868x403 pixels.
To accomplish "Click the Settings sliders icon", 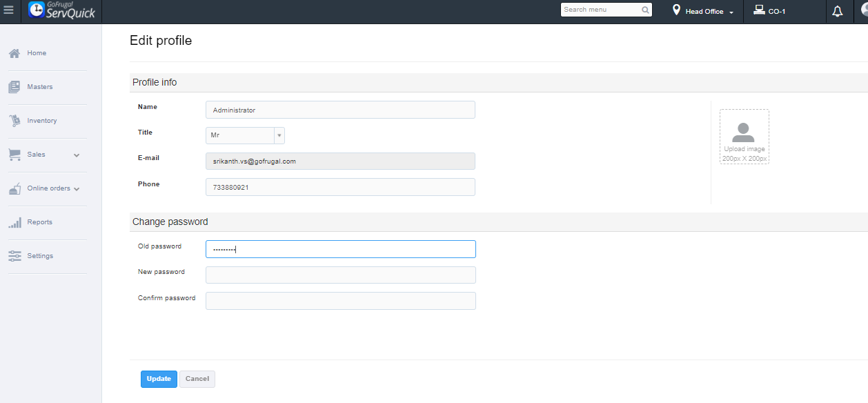I will (x=14, y=256).
